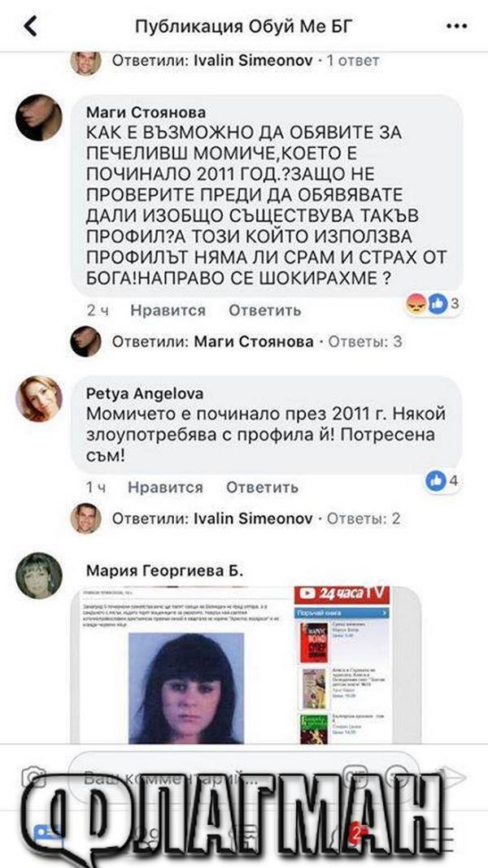The image size is (488, 868).
Task: View reactions on Маги Стоянова's comment
Action: (434, 303)
